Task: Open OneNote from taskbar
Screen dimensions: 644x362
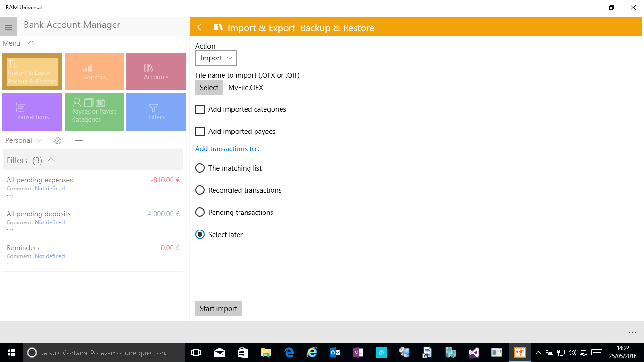Action: coord(358,353)
